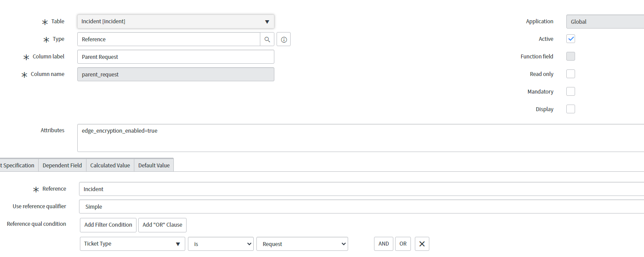Switch to the Specification tab
This screenshot has width=644, height=257.
(x=18, y=165)
